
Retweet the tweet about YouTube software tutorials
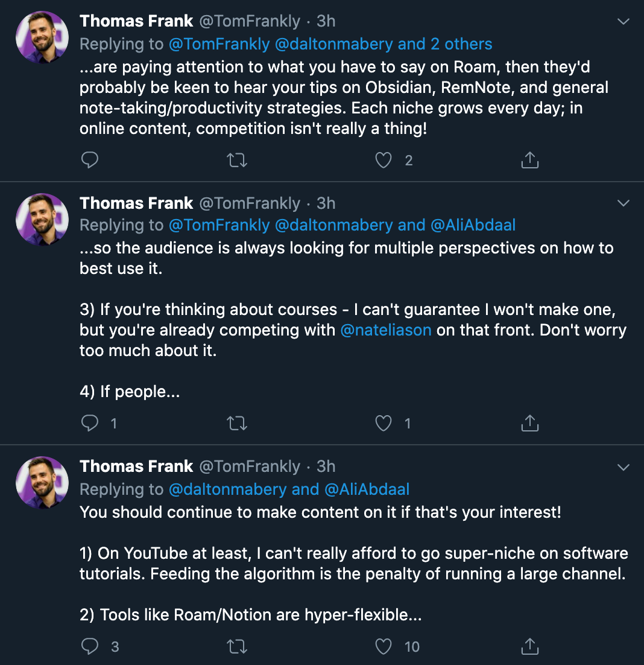coord(237,646)
